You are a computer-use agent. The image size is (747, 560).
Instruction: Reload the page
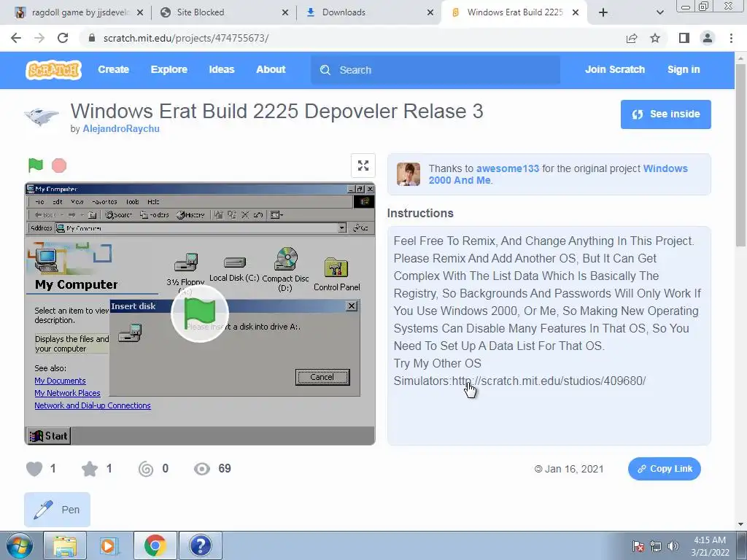point(63,38)
